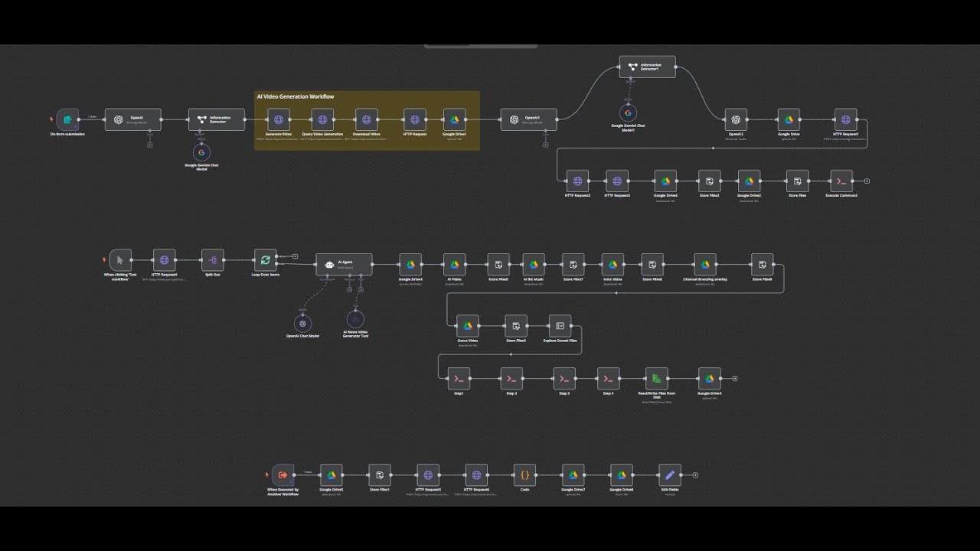Select the OpenAI Chat Model sub-node
The image size is (980, 551).
click(x=303, y=324)
